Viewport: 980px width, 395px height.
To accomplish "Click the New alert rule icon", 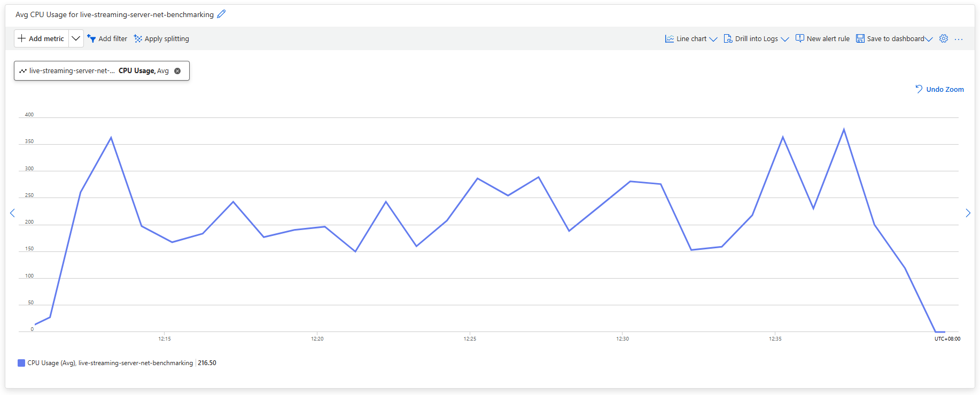I will [800, 38].
